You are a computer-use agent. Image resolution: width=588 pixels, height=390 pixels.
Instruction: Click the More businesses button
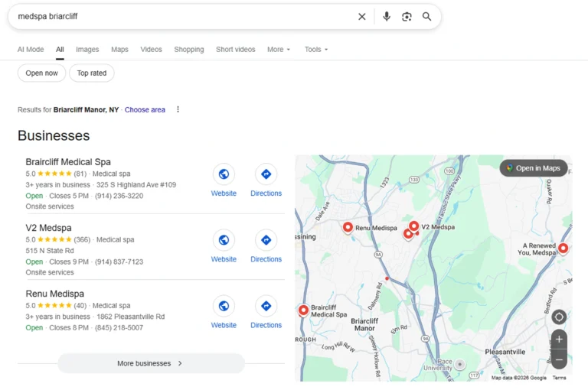coord(151,363)
